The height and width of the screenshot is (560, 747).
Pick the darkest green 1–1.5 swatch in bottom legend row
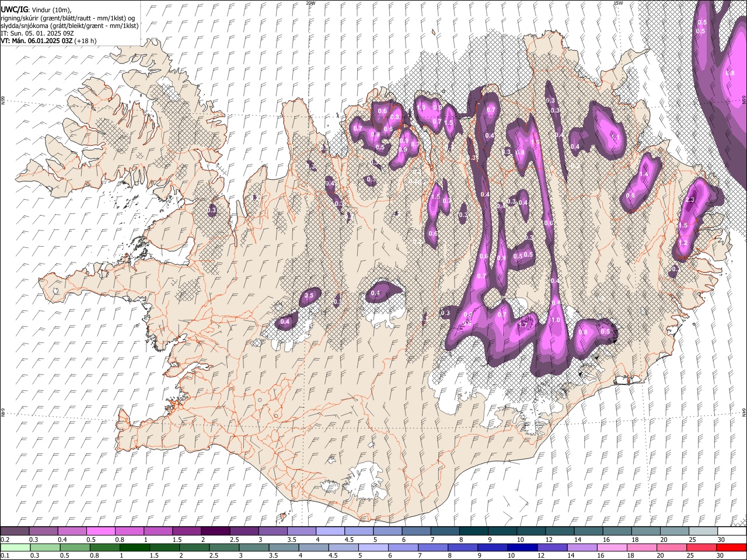click(x=135, y=548)
